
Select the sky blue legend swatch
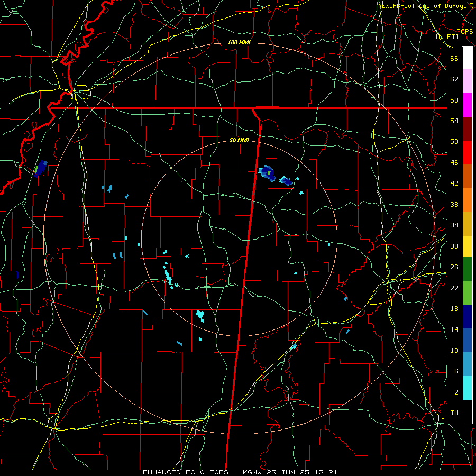467,364
